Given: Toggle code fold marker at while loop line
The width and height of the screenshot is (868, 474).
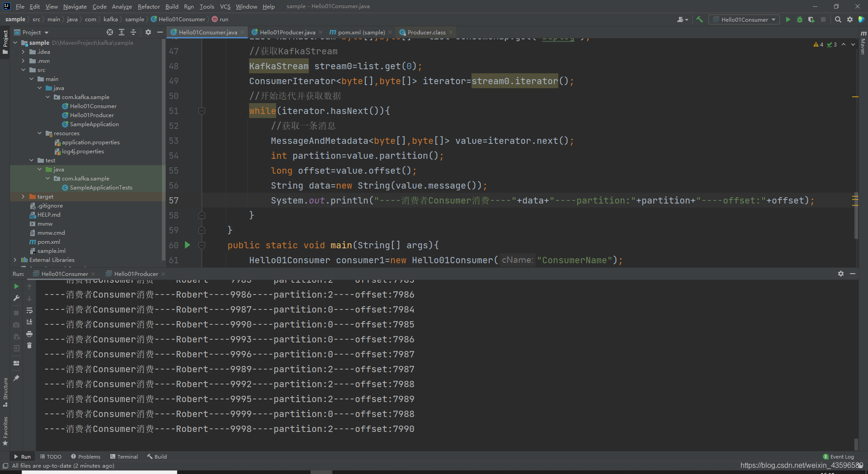Looking at the screenshot, I should (x=202, y=111).
